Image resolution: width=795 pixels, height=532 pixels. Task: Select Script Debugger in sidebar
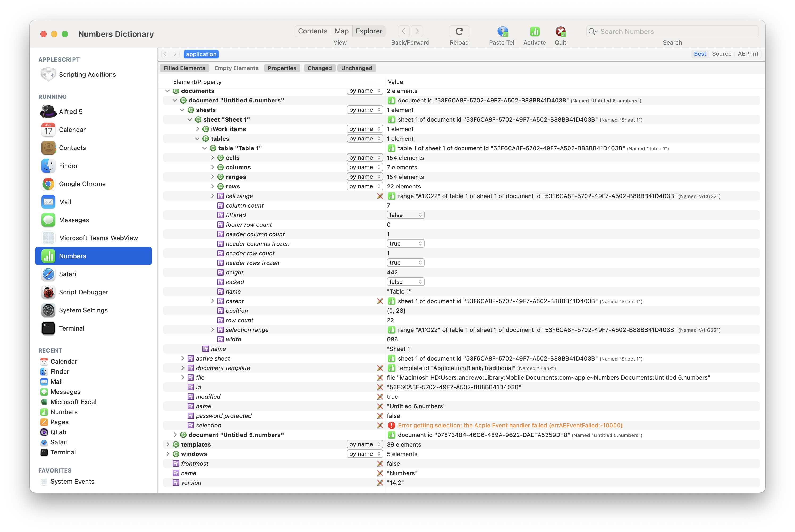(x=83, y=292)
